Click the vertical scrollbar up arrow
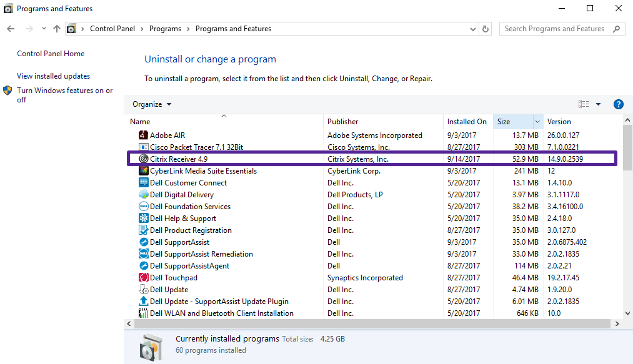Screen dimensions: 633x364 [x=627, y=120]
